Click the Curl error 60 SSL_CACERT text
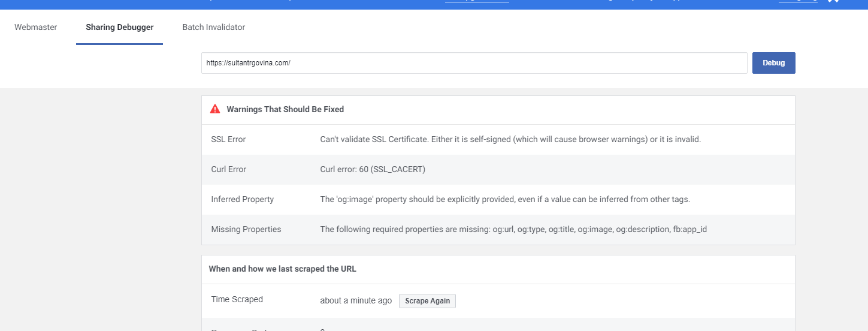The width and height of the screenshot is (868, 331). (x=373, y=169)
